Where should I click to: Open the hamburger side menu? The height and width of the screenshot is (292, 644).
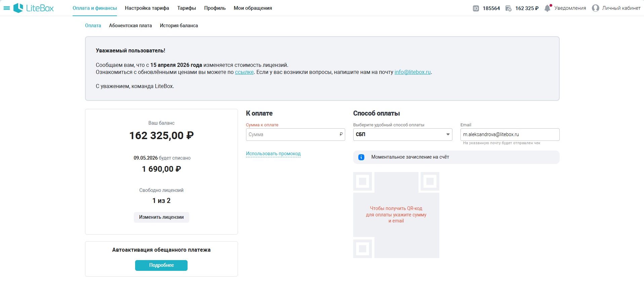6,8
